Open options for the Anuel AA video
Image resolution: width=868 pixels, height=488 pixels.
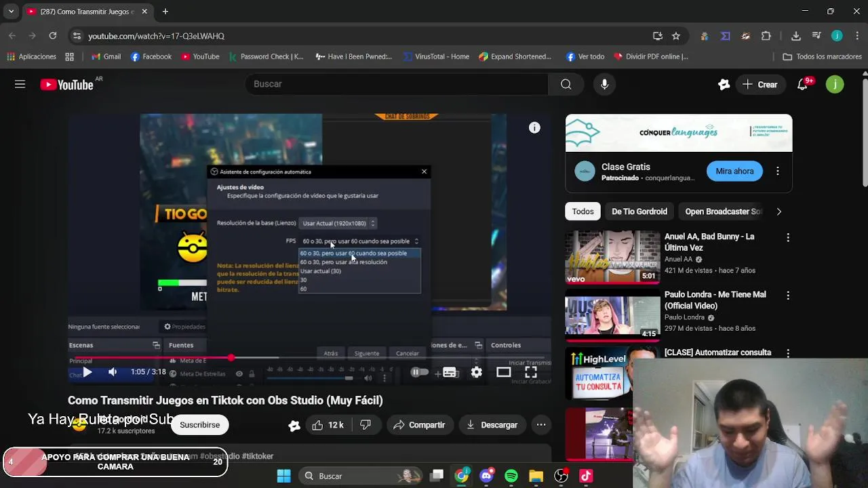coord(787,238)
